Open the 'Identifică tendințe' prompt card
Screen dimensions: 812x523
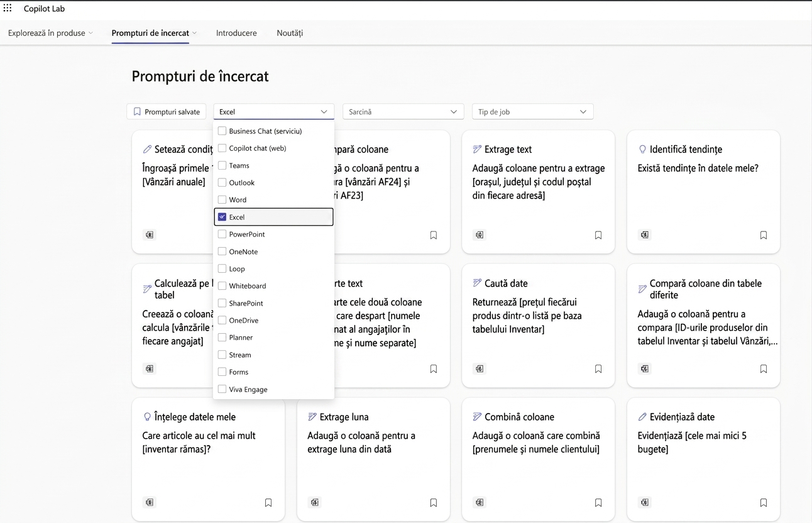pos(703,192)
